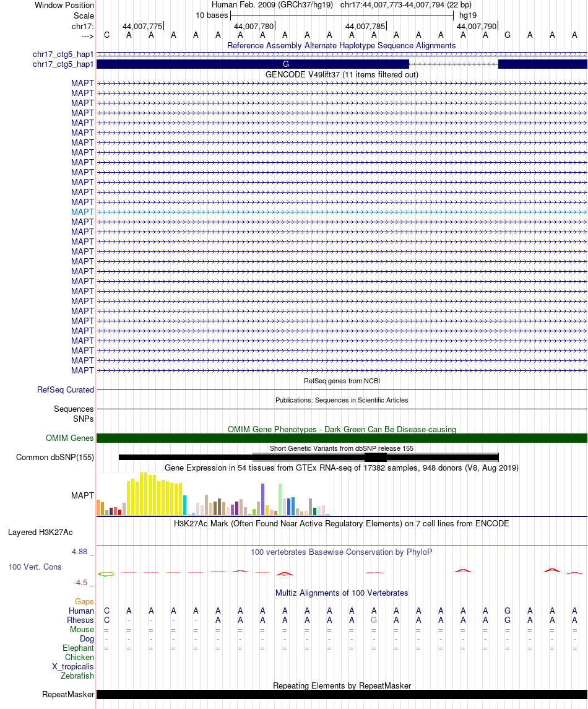The height and width of the screenshot is (709, 588).
Task: Click the black RepeatMasker element bar
Action: point(342,695)
